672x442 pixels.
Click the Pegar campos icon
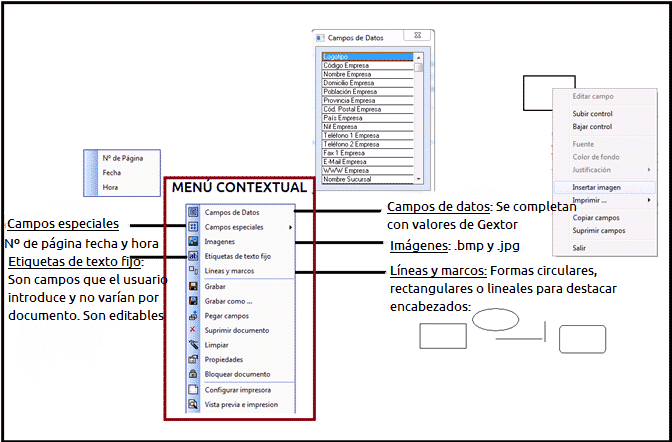click(193, 315)
